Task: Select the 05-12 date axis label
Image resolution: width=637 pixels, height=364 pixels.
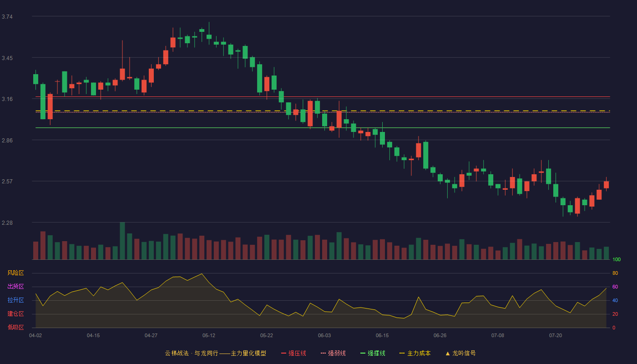Action: point(209,335)
